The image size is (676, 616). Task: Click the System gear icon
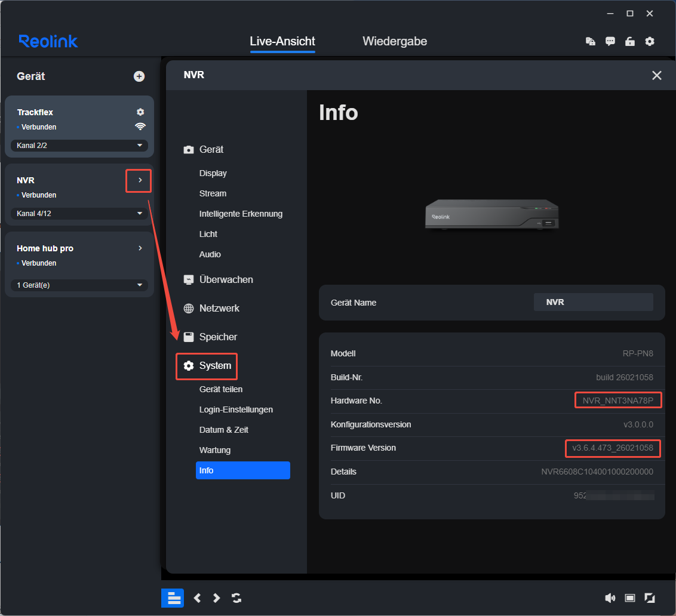tap(188, 365)
